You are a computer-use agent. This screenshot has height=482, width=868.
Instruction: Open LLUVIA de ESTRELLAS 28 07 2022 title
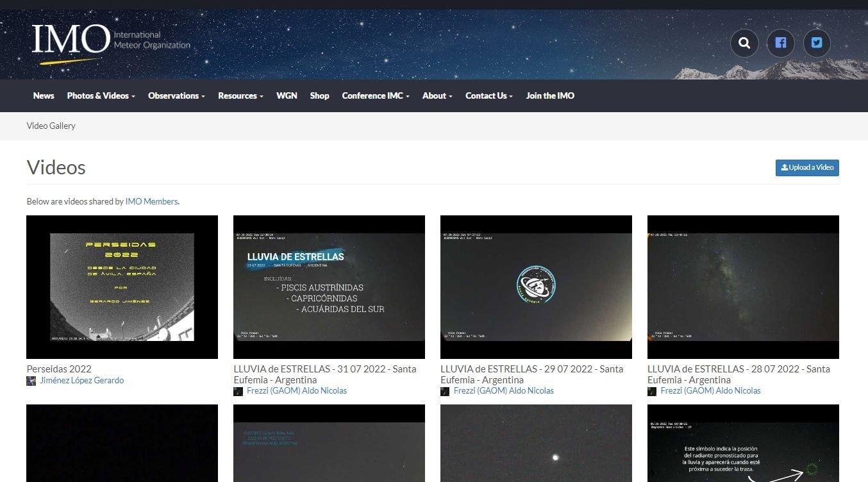point(739,374)
